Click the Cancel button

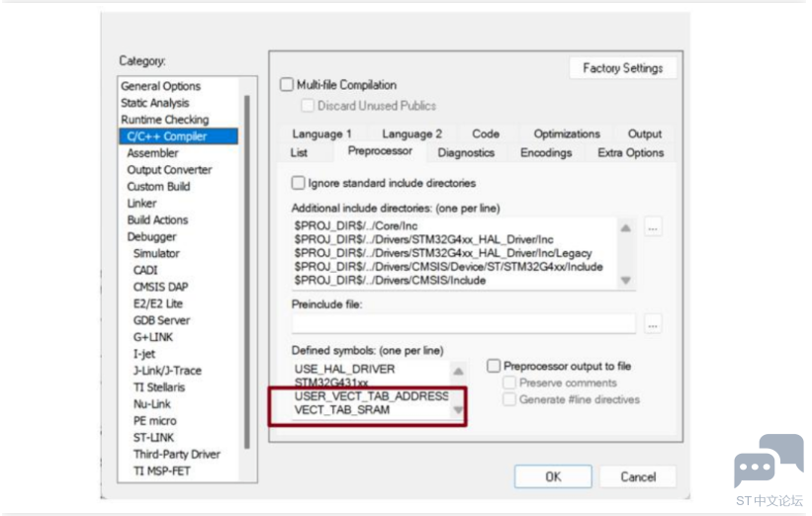pos(638,476)
